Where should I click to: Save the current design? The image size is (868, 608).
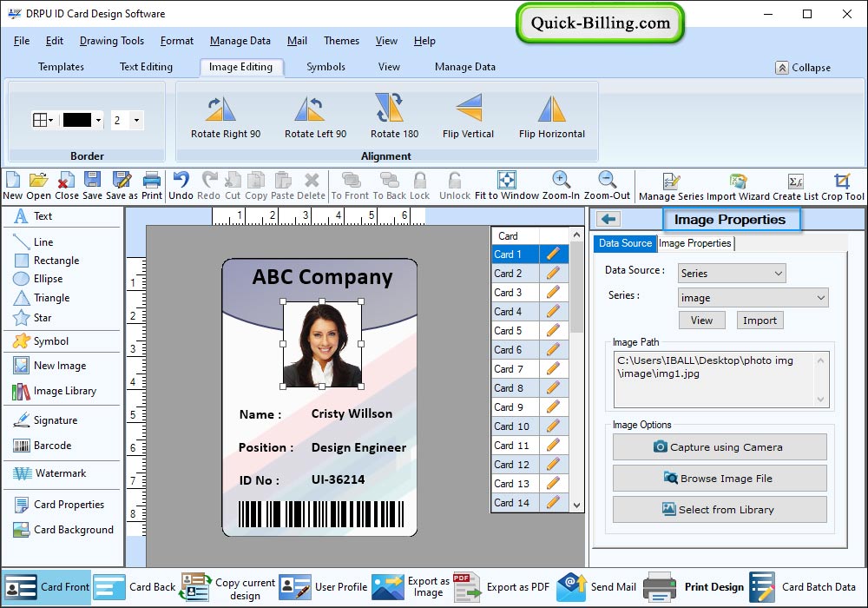pos(93,186)
